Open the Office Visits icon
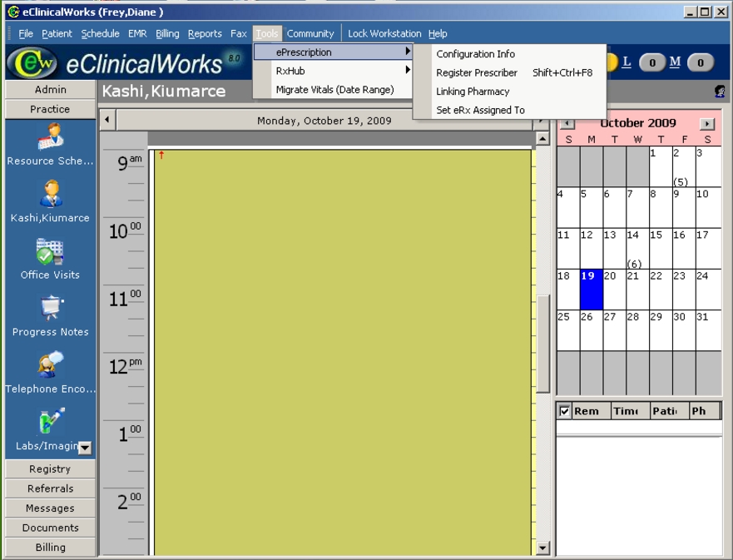 coord(50,251)
